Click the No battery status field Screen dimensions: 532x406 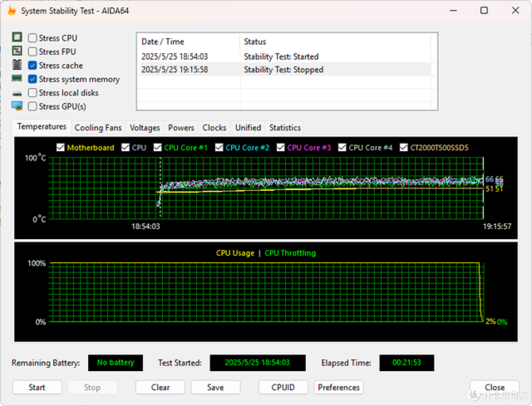click(115, 363)
